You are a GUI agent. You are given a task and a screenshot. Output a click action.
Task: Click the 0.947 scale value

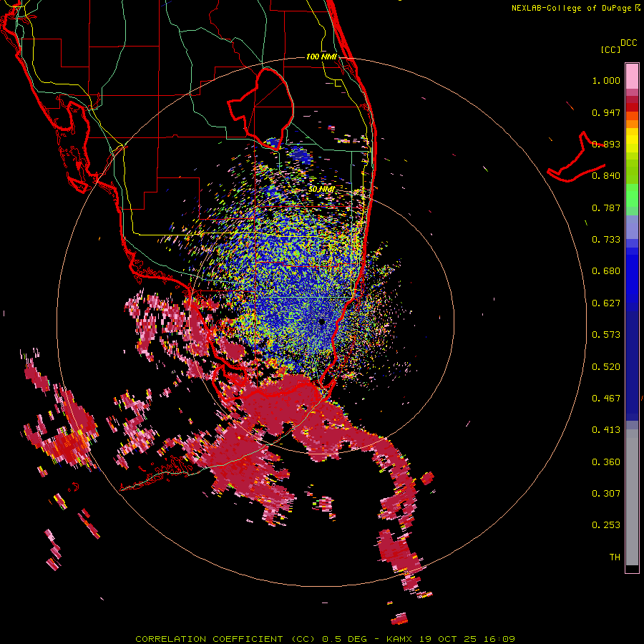[x=606, y=112]
